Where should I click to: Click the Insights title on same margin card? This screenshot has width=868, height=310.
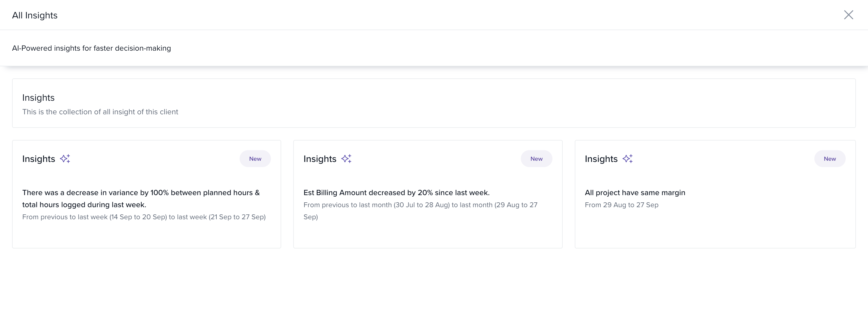point(601,159)
